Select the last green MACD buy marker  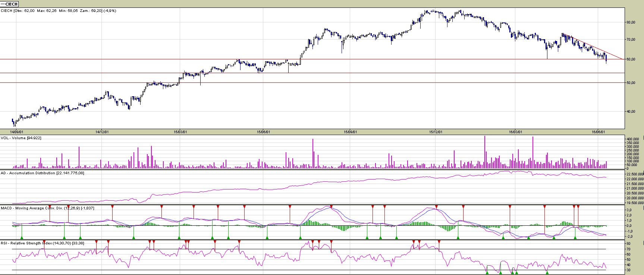click(x=575, y=237)
